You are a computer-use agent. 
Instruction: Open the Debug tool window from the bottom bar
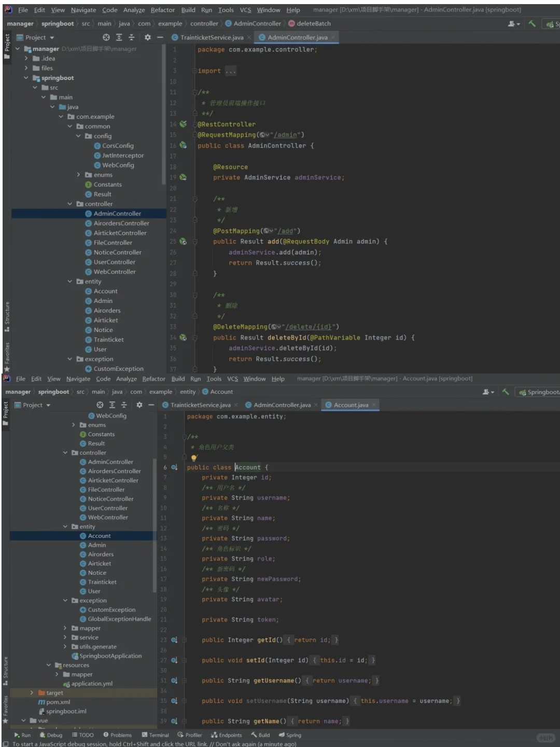[x=51, y=735]
